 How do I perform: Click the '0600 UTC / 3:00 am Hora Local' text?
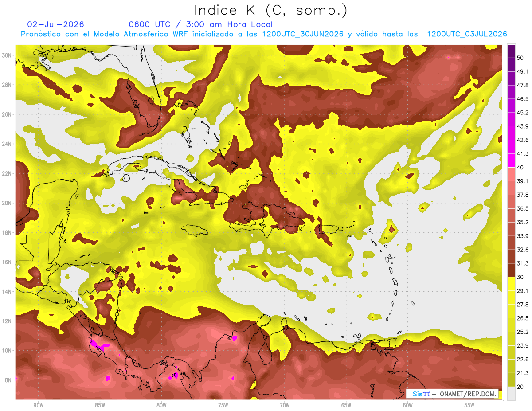pyautogui.click(x=201, y=24)
